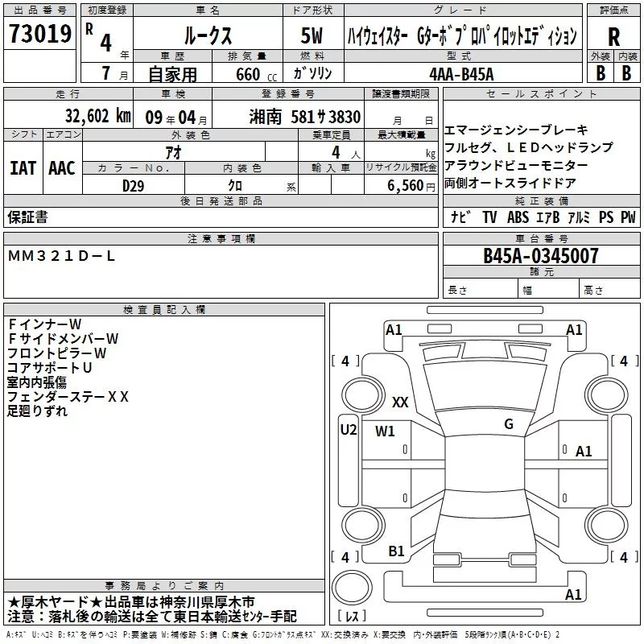Viewport: 644px width, 644px height.
Task: Select chassis number B45A-0345007
Action: point(540,255)
